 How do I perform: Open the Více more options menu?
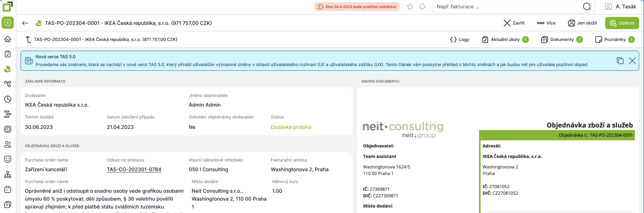pyautogui.click(x=546, y=23)
